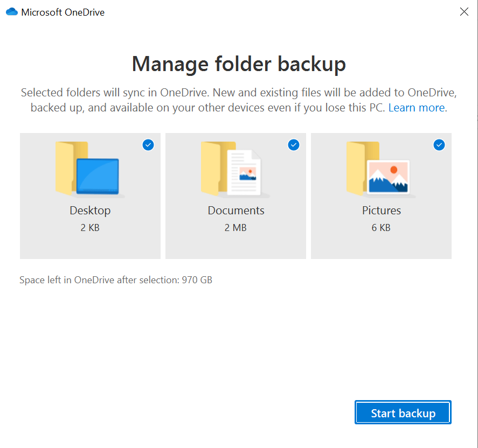Screen dimensions: 478x448
Task: Click the Documents label text
Action: (235, 211)
